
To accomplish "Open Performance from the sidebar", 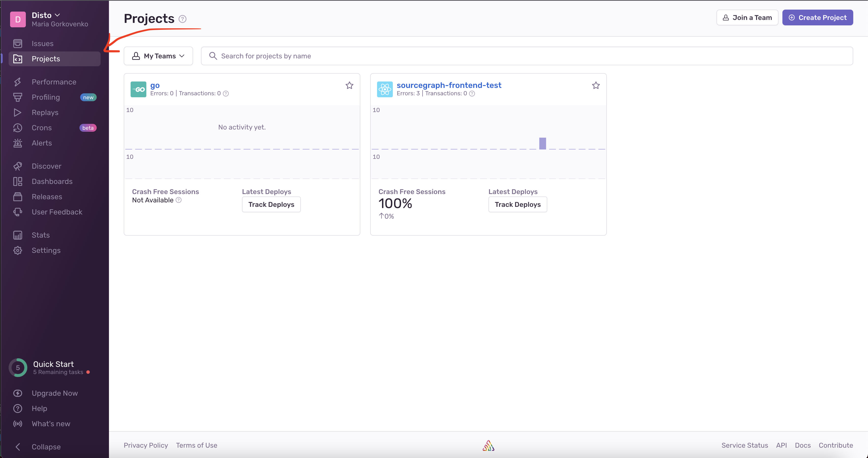I will click(x=54, y=82).
